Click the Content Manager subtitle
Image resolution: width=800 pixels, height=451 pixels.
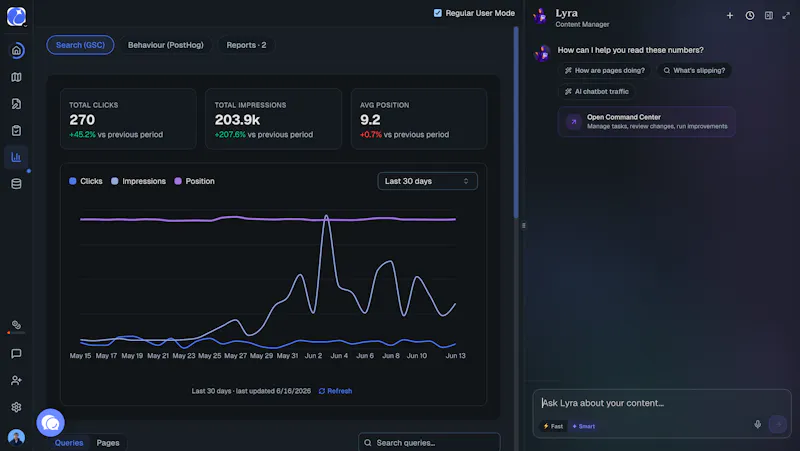tap(582, 24)
